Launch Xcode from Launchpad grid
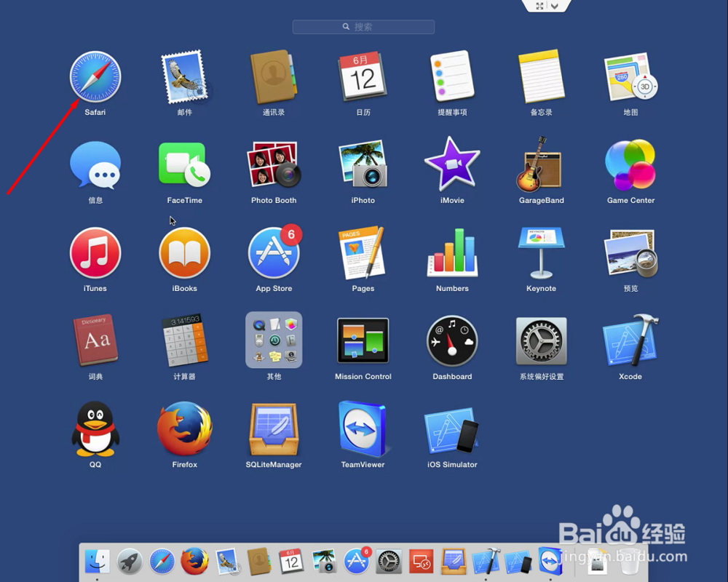 pos(630,340)
